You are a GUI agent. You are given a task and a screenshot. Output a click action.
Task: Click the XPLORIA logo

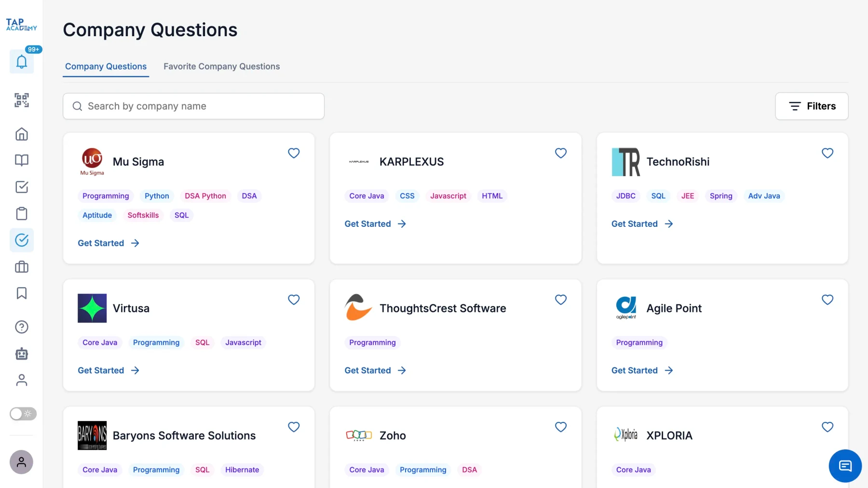[x=626, y=435]
